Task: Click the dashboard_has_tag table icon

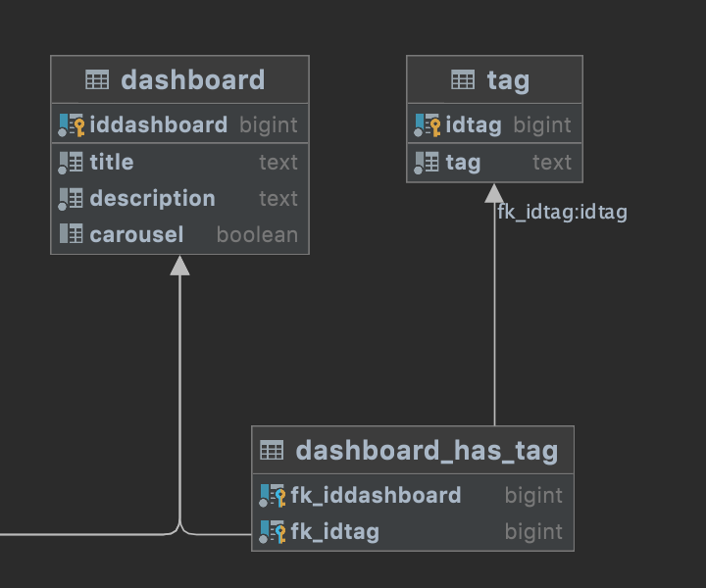Action: coord(272,451)
